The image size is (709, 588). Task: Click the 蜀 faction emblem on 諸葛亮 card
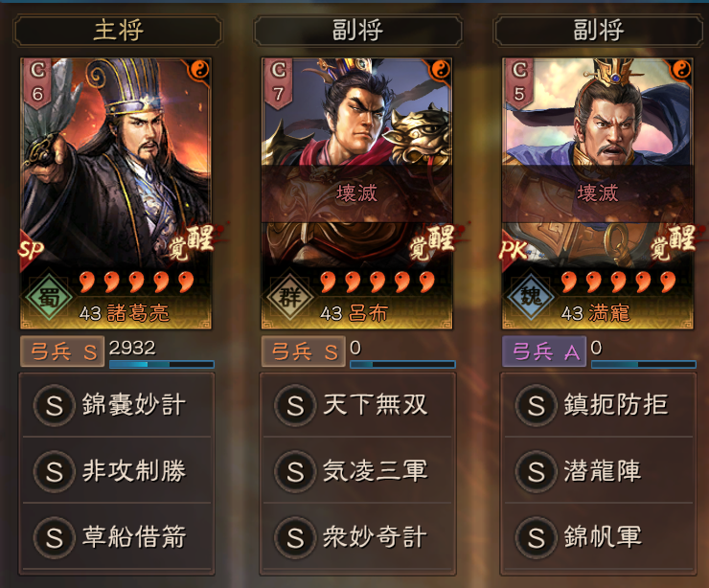(x=48, y=297)
